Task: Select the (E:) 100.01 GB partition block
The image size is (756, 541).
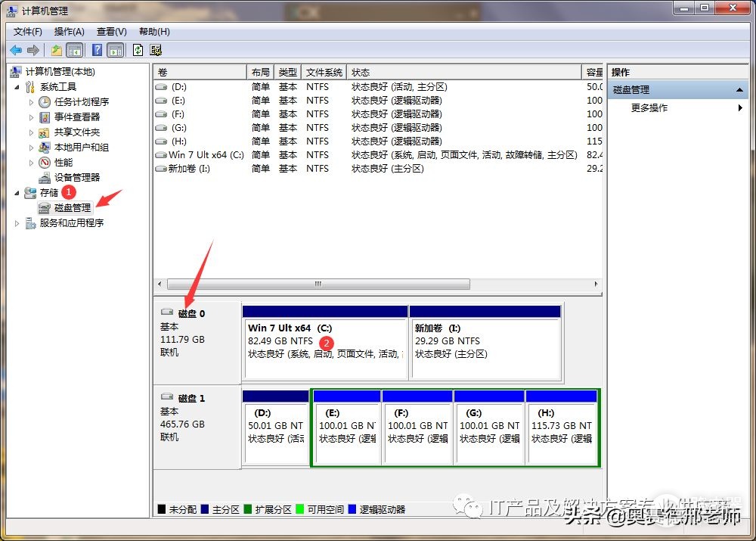Action: tap(347, 428)
